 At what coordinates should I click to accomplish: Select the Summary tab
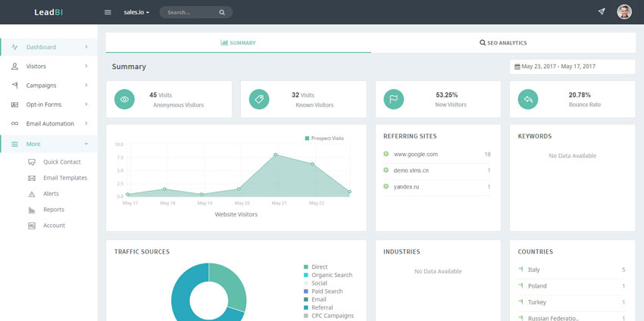tap(238, 43)
